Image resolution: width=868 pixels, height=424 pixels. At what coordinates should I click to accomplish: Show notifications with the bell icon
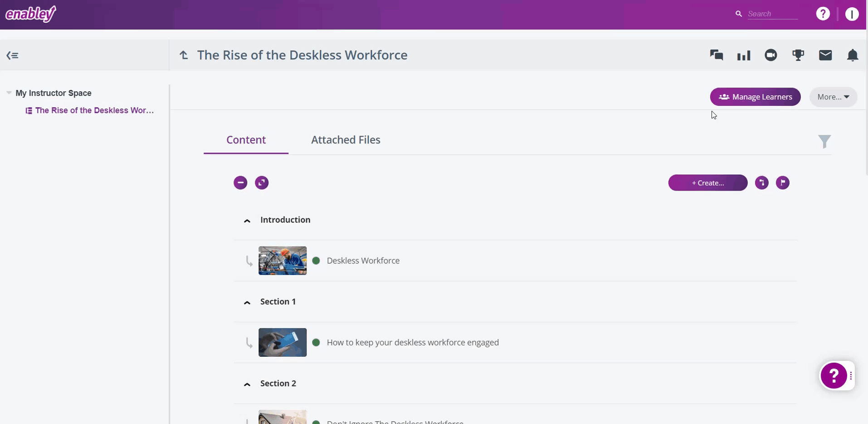click(x=853, y=55)
